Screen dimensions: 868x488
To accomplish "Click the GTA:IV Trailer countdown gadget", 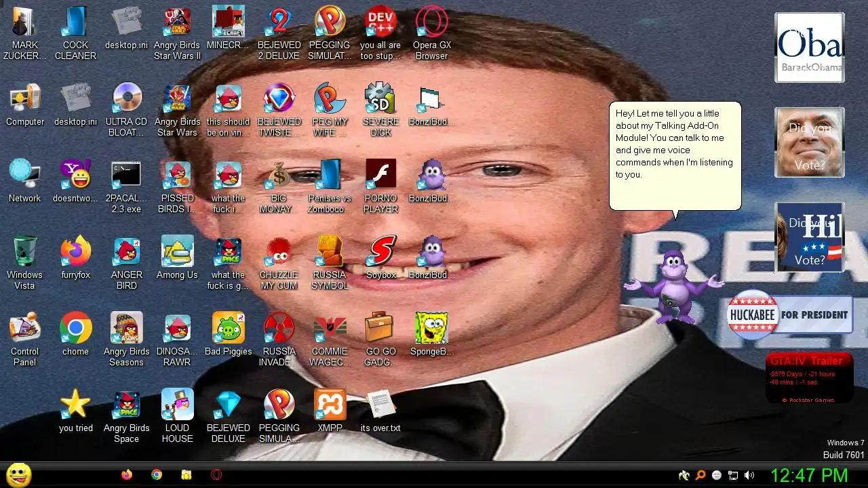I will (x=809, y=378).
